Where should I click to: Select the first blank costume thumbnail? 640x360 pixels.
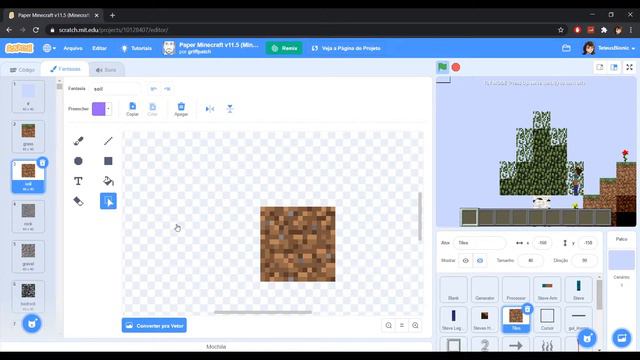tap(28, 96)
